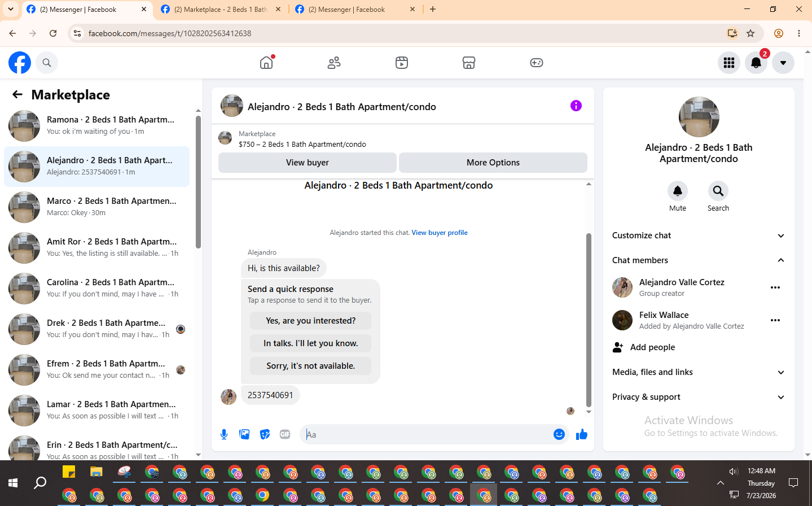Image resolution: width=812 pixels, height=506 pixels.
Task: Open Efrem conversation
Action: point(96,369)
